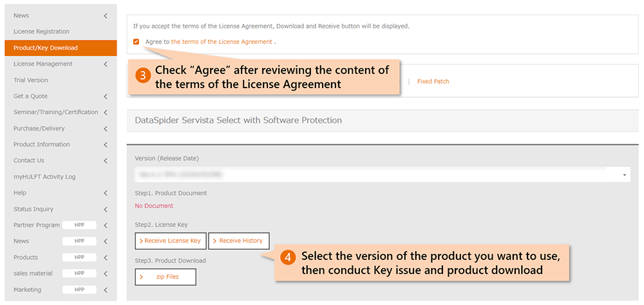Expand the Product Information chevron

click(106, 145)
